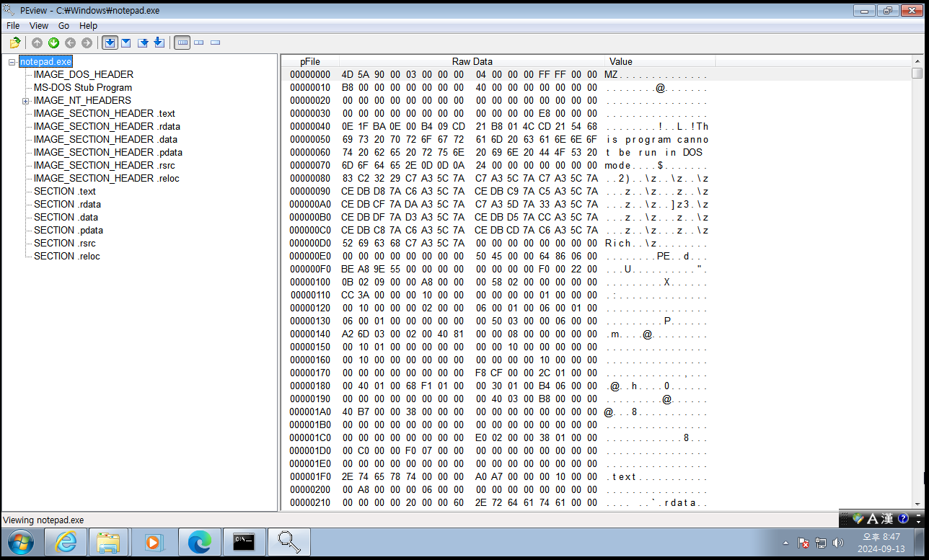This screenshot has width=929, height=560.
Task: Select the third blue arrow address-mode icon
Action: tap(143, 43)
